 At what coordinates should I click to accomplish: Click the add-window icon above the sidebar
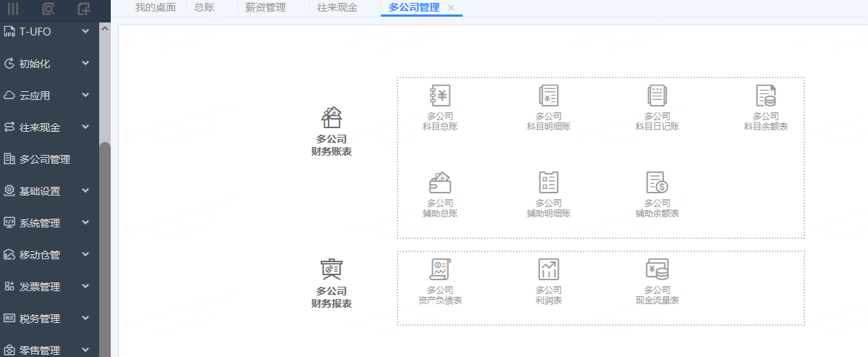(84, 8)
